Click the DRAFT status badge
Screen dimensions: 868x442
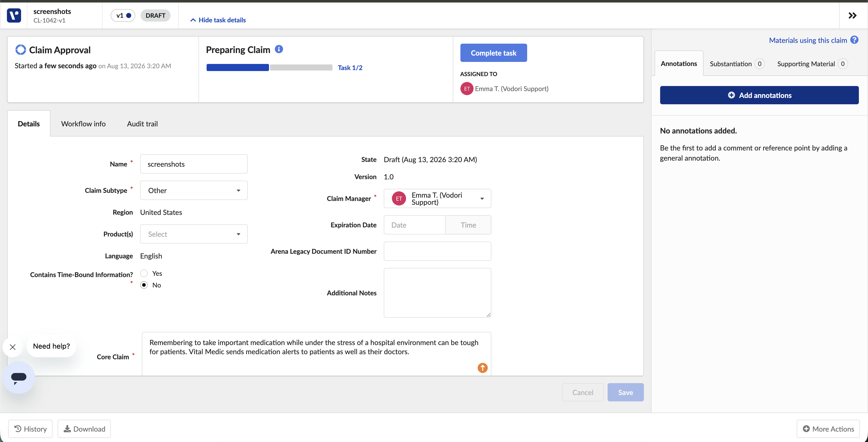[155, 15]
